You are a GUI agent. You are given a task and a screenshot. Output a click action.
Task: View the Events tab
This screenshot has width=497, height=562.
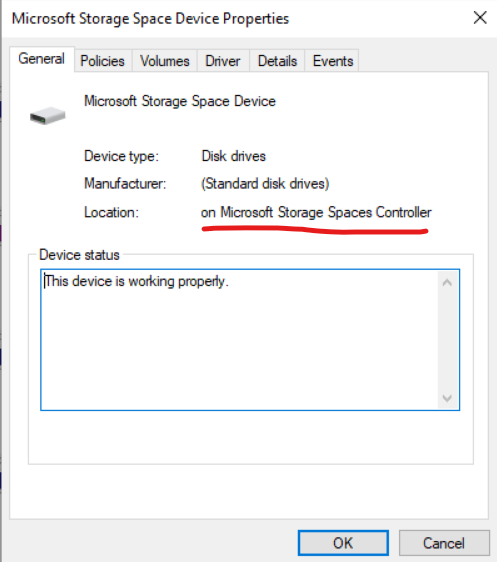click(333, 61)
